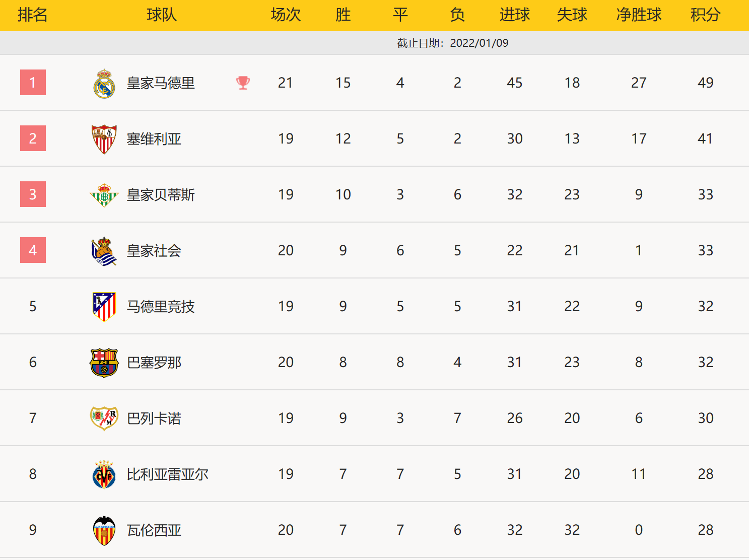The width and height of the screenshot is (749, 560).
Task: Click the Barcelona club crest
Action: pyautogui.click(x=104, y=363)
